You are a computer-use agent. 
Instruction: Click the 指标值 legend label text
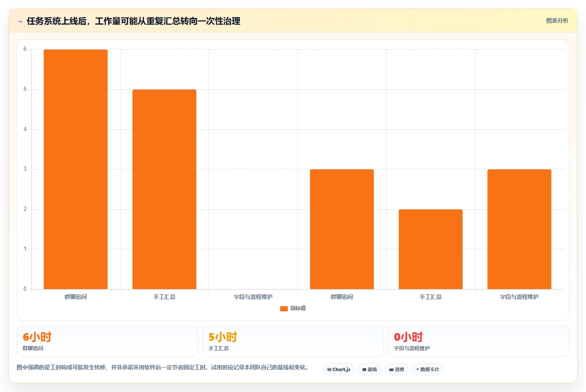[298, 308]
